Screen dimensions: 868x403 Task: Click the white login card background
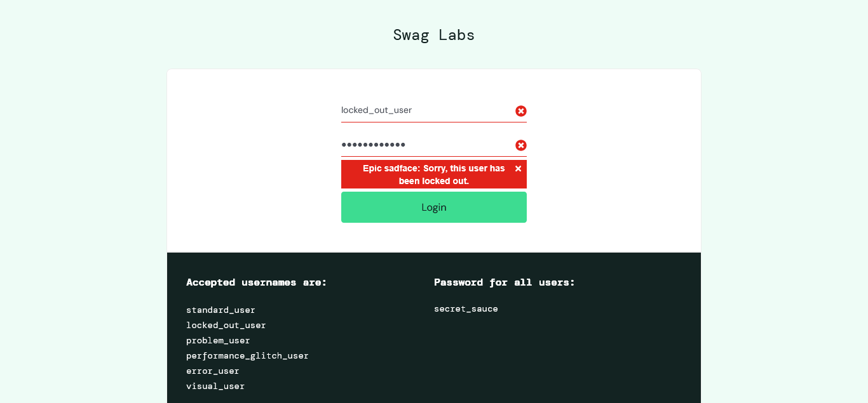(254, 159)
